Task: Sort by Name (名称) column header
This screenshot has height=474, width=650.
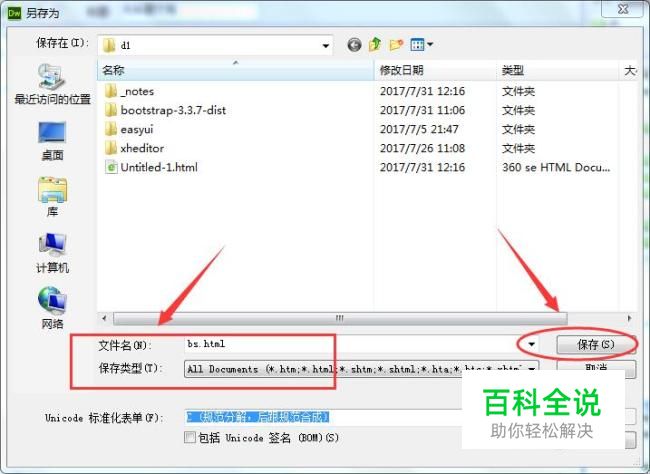Action: tap(235, 70)
